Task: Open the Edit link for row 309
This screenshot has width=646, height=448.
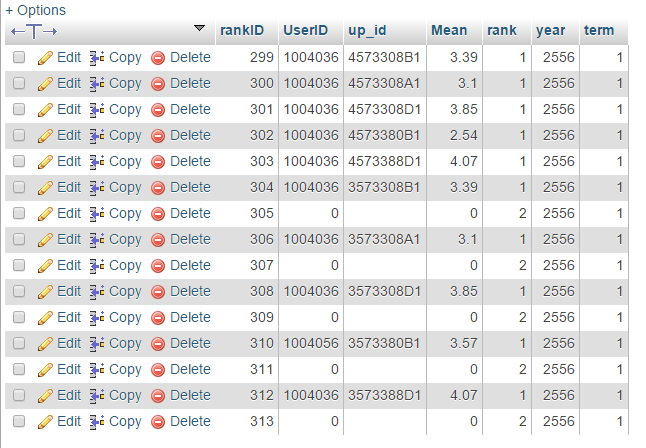Action: 69,317
